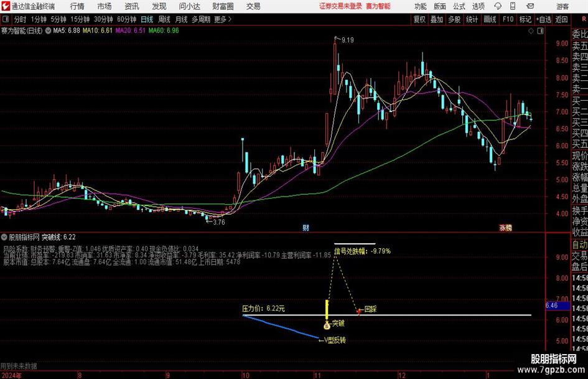Click the MA60: 6.96 label
588x379 pixels.
(x=164, y=30)
